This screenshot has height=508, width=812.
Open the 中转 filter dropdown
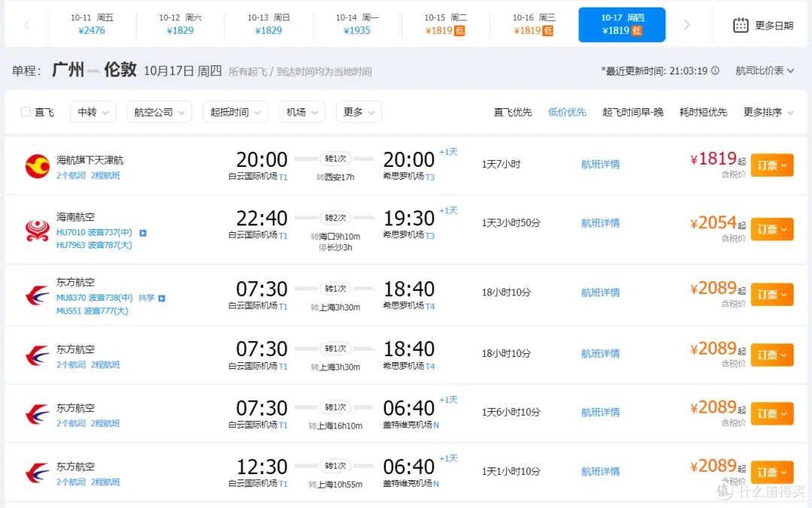point(92,112)
